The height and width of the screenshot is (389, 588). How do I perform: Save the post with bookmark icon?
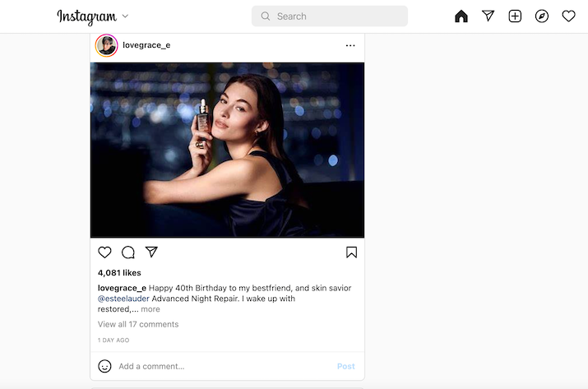(351, 252)
